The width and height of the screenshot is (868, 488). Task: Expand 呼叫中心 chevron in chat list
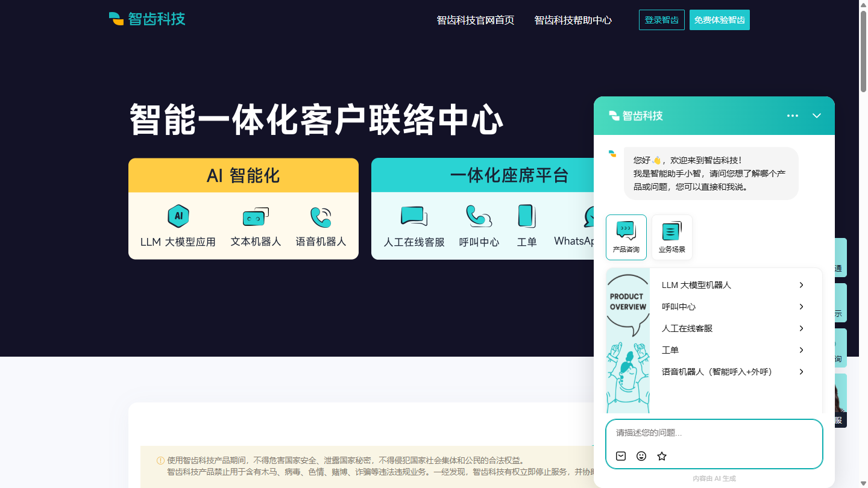(801, 307)
